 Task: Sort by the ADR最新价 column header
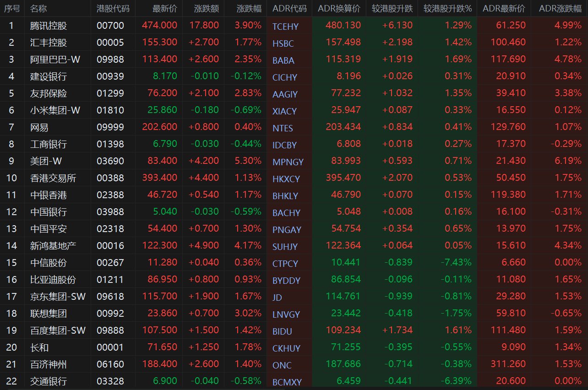point(504,9)
